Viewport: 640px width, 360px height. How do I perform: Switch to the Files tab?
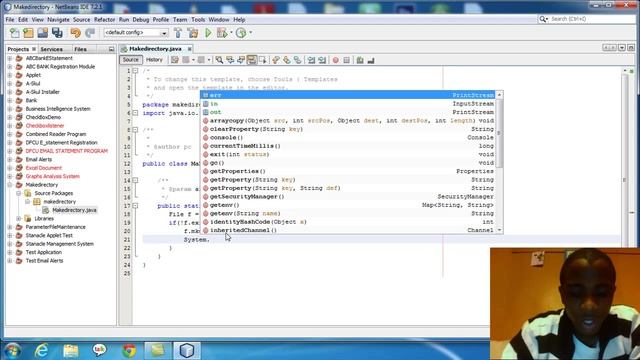click(80, 49)
